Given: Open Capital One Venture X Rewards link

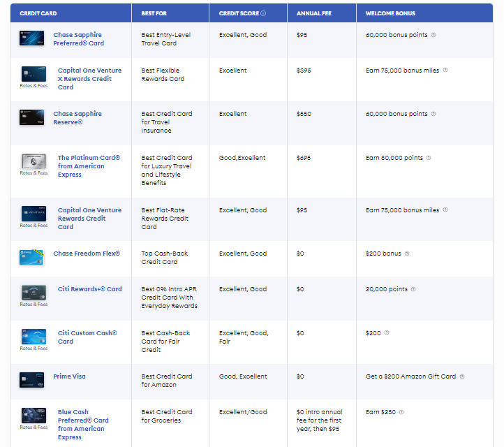Looking at the screenshot, I should click(x=89, y=79).
